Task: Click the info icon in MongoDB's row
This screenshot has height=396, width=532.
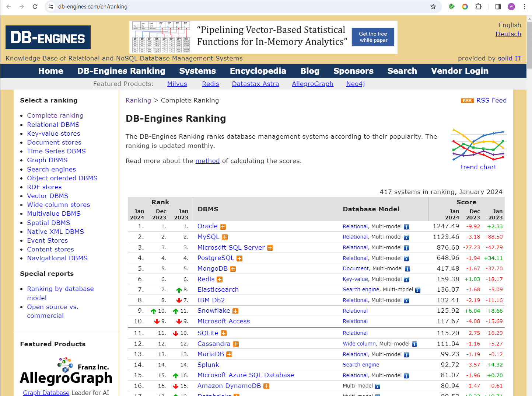Action: [x=407, y=269]
